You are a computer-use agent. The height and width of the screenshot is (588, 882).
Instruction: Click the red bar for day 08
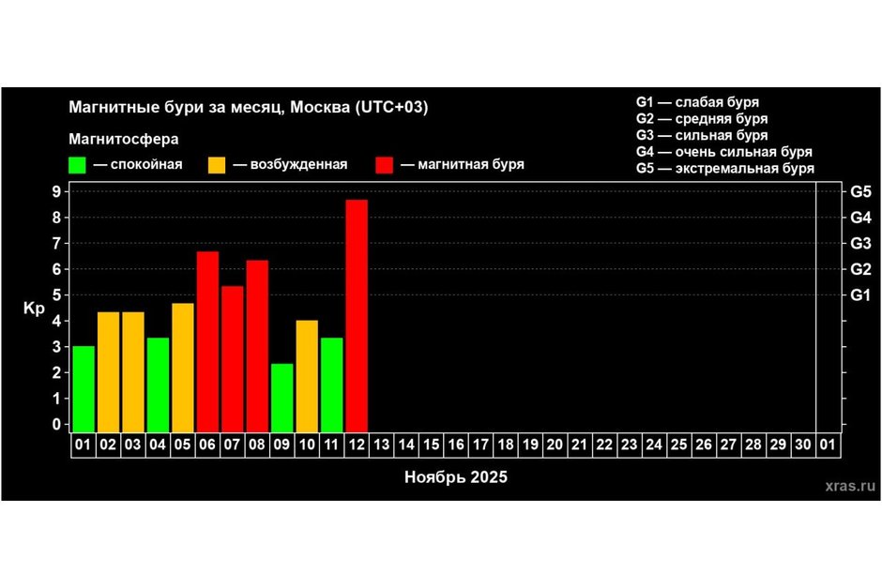(257, 346)
